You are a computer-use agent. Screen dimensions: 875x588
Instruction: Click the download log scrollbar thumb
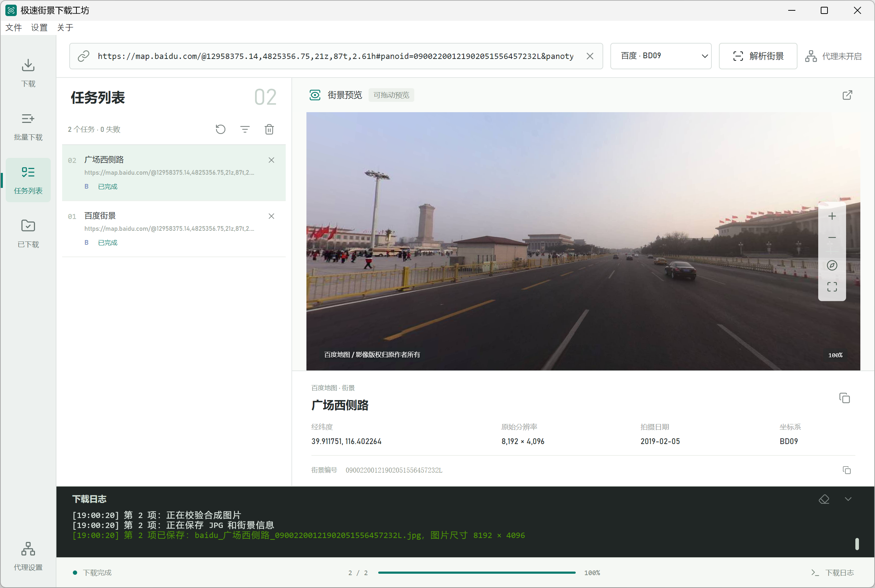pyautogui.click(x=857, y=544)
